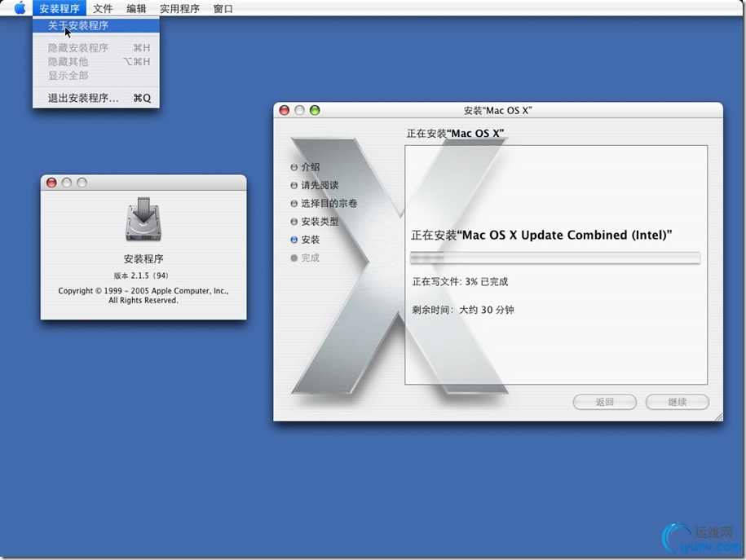Viewport: 746px width, 560px height.
Task: Click the installer hard drive icon
Action: pos(143,219)
